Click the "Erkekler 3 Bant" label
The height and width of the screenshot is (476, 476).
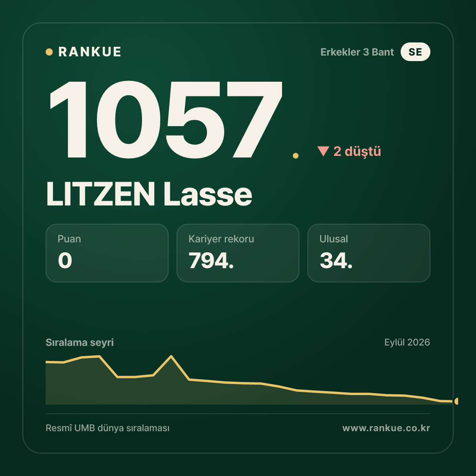coord(357,52)
